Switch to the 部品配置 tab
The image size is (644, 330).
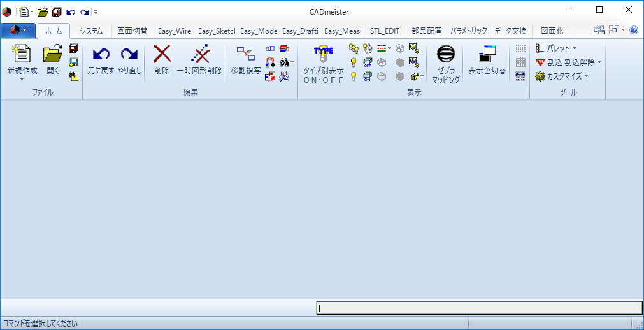tap(427, 31)
